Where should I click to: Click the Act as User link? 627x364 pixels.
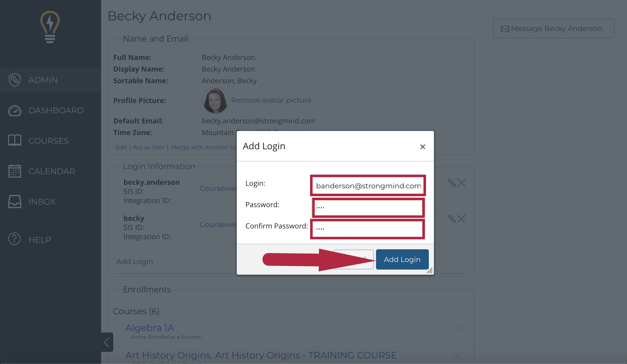tap(149, 147)
